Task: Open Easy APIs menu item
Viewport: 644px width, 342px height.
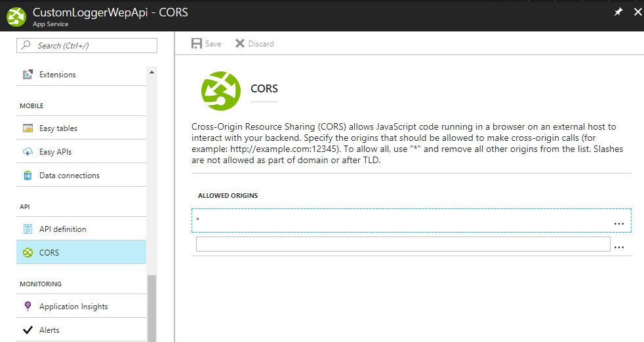Action: click(x=81, y=152)
